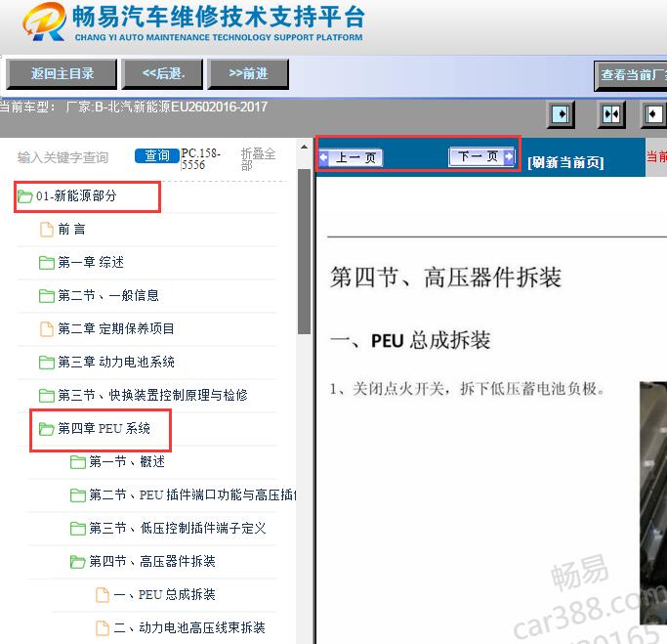Screen dimensions: 667x644
Task: Click the single-arrow panel layout icon
Action: pos(561,114)
